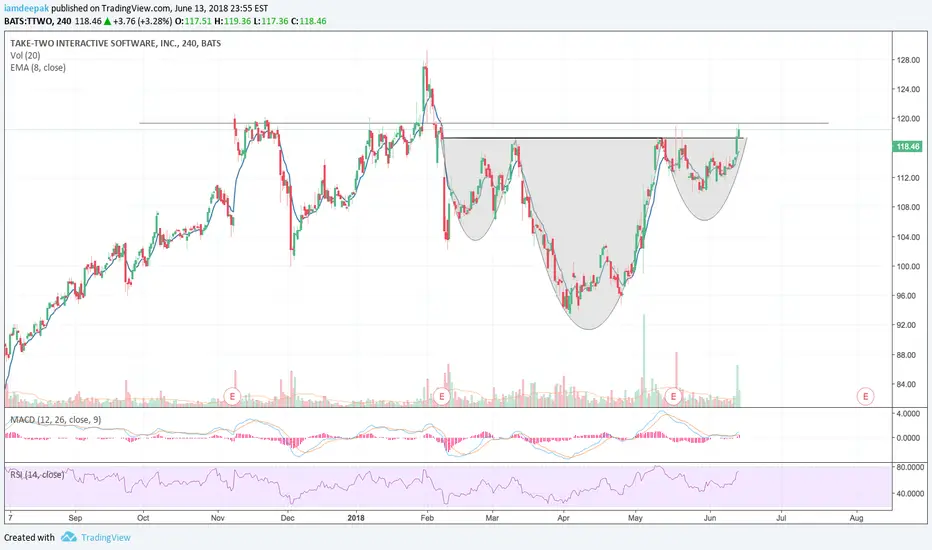
Task: Click the 2018 label on time axis
Action: pos(356,518)
